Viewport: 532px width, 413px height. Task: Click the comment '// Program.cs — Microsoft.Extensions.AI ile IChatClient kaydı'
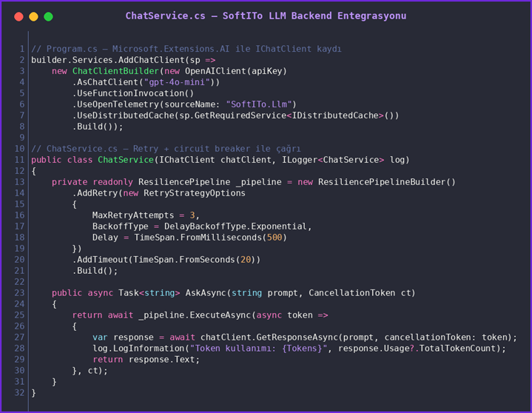pyautogui.click(x=186, y=49)
